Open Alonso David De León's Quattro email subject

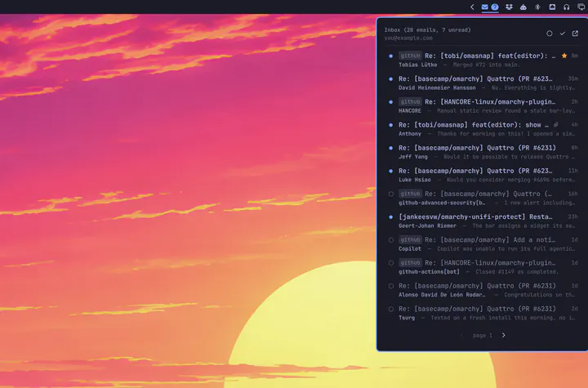point(478,286)
